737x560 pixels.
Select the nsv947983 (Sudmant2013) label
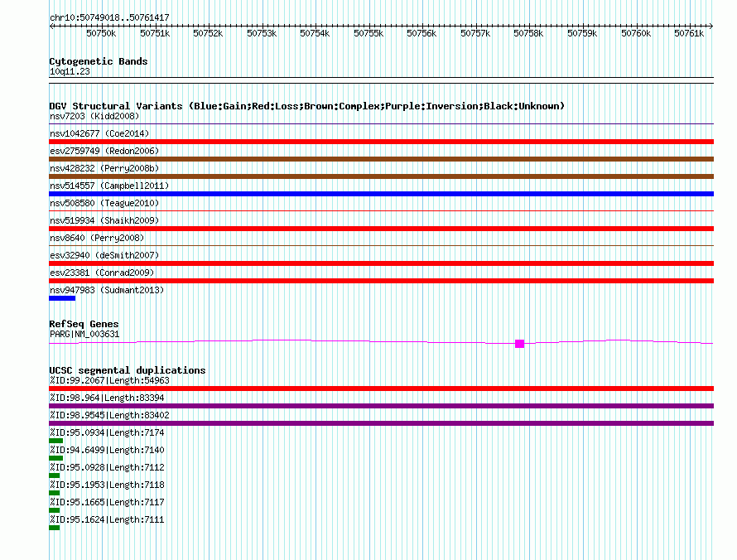point(107,290)
